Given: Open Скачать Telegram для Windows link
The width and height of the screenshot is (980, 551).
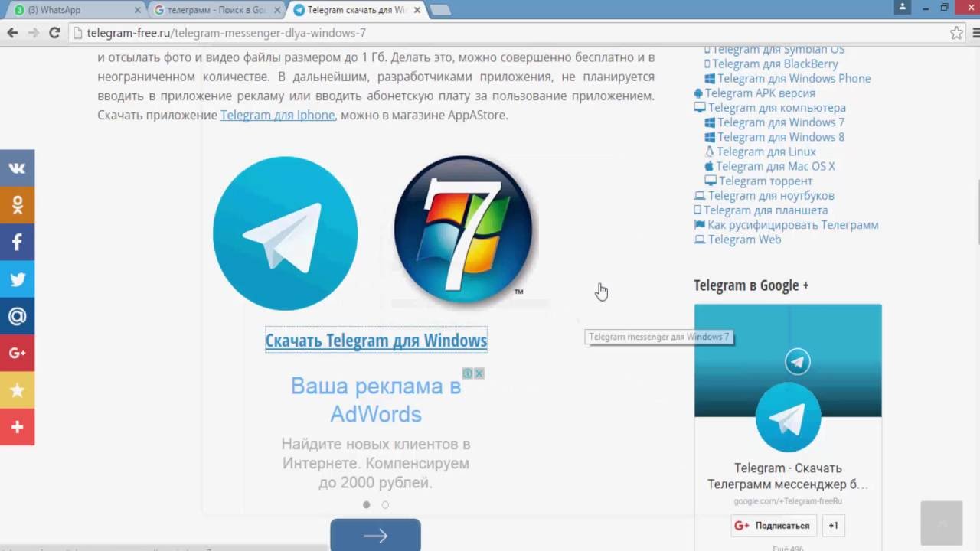Looking at the screenshot, I should 376,341.
